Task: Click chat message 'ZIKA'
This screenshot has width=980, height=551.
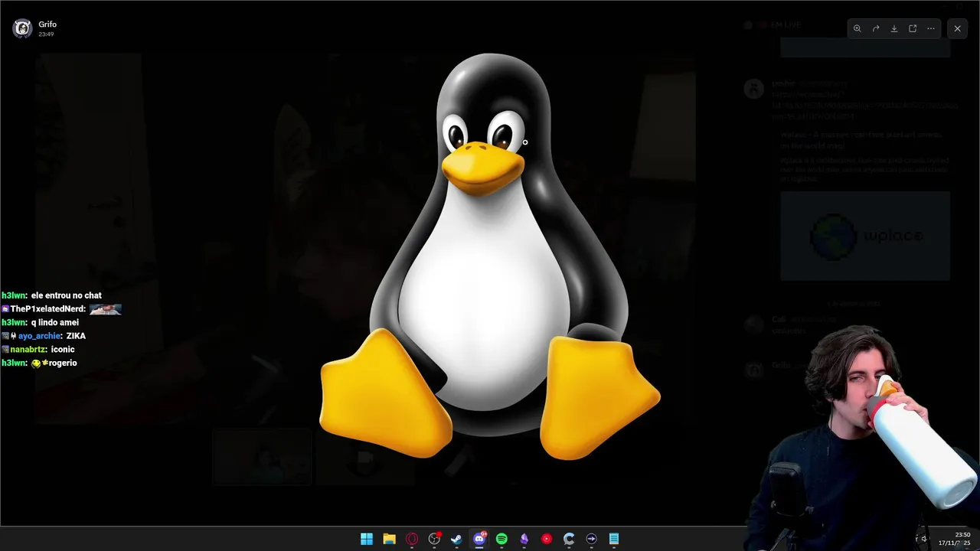Action: pyautogui.click(x=76, y=336)
